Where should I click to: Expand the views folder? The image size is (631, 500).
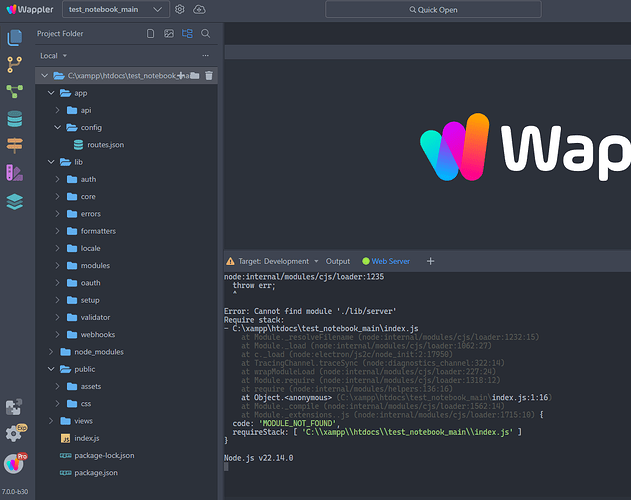point(51,421)
